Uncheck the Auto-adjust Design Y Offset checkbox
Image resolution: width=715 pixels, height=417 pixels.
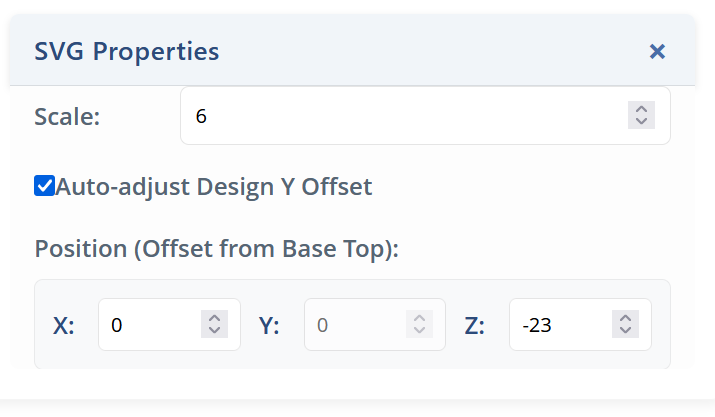tap(44, 186)
